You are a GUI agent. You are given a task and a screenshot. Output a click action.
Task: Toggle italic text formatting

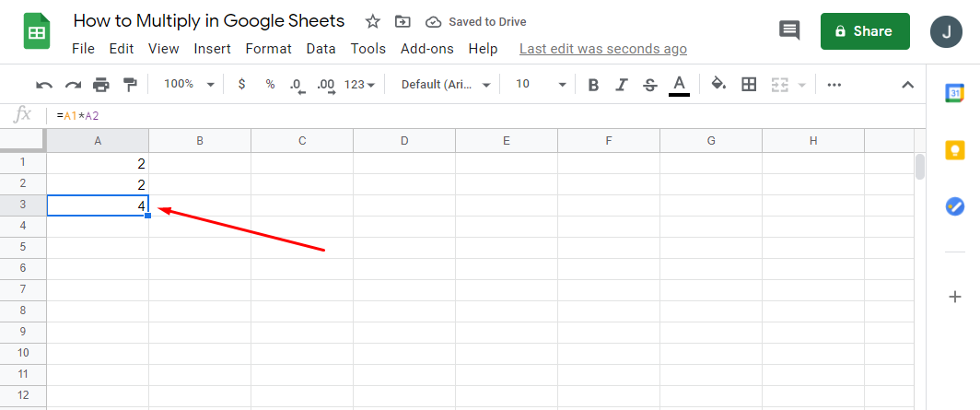pyautogui.click(x=622, y=85)
